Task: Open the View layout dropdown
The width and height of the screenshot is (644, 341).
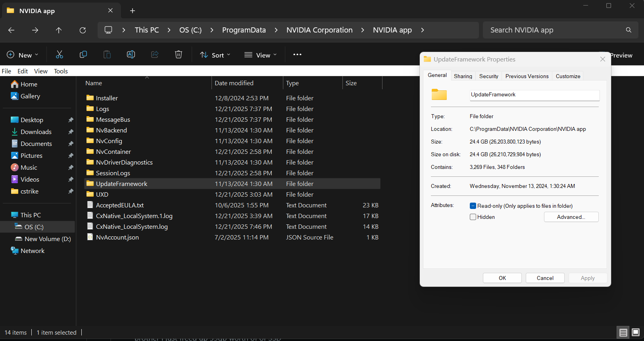Action: coord(260,55)
